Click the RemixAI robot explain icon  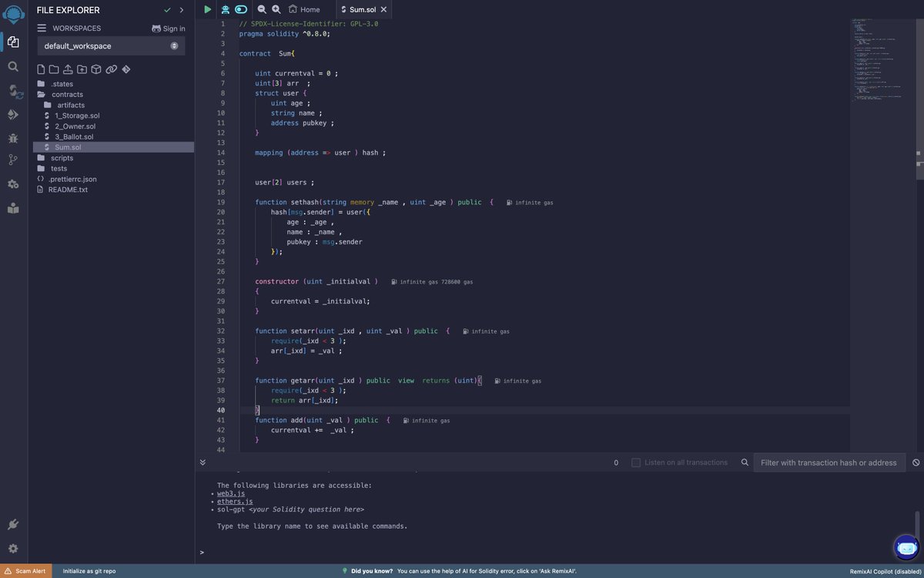225,9
